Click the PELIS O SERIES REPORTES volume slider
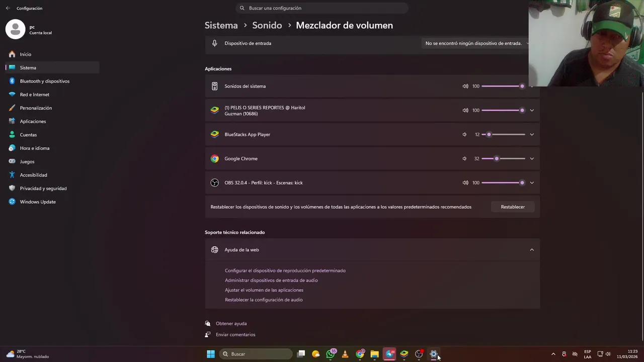The width and height of the screenshot is (644, 362). pyautogui.click(x=503, y=110)
